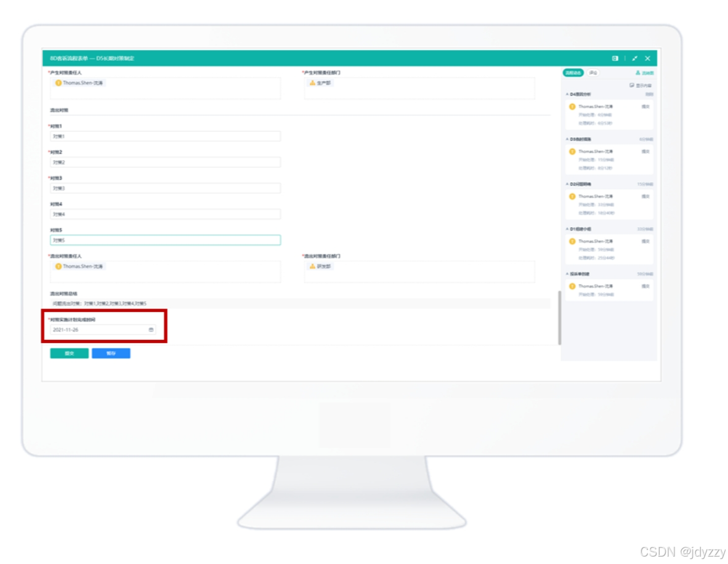Viewport: 728px width, 564px height.
Task: Switch to the 评论 tab
Action: tap(593, 73)
